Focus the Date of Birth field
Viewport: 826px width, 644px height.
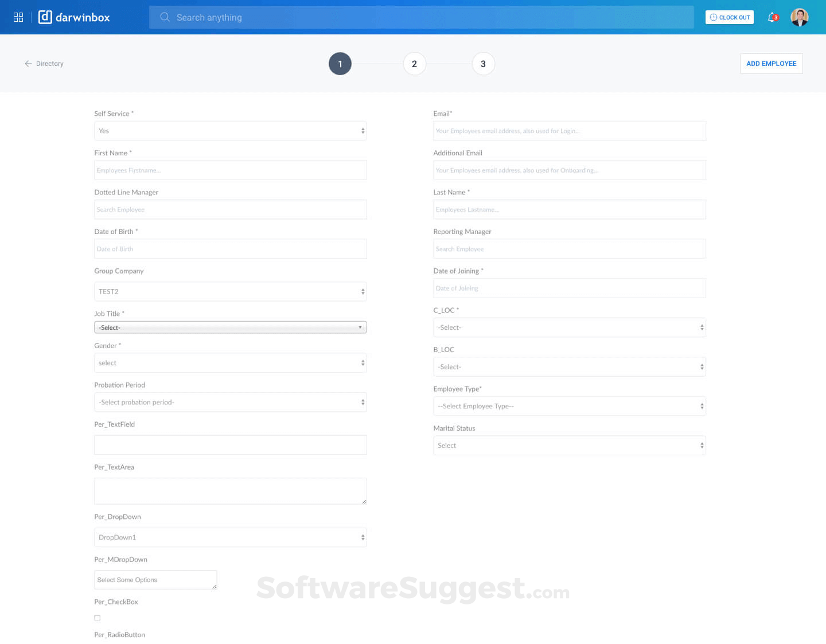[x=230, y=248]
